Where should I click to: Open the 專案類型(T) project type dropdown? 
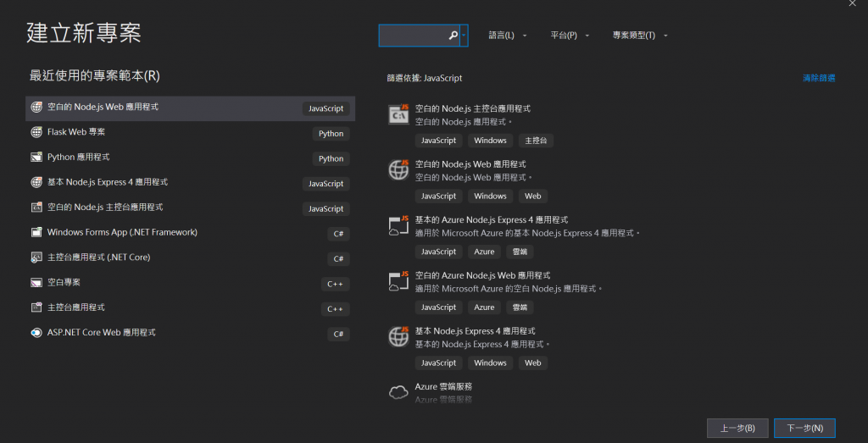pos(640,36)
